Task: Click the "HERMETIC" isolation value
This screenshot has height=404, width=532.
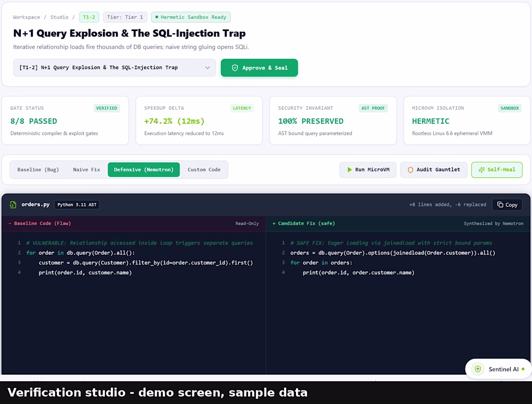Action: tap(430, 121)
